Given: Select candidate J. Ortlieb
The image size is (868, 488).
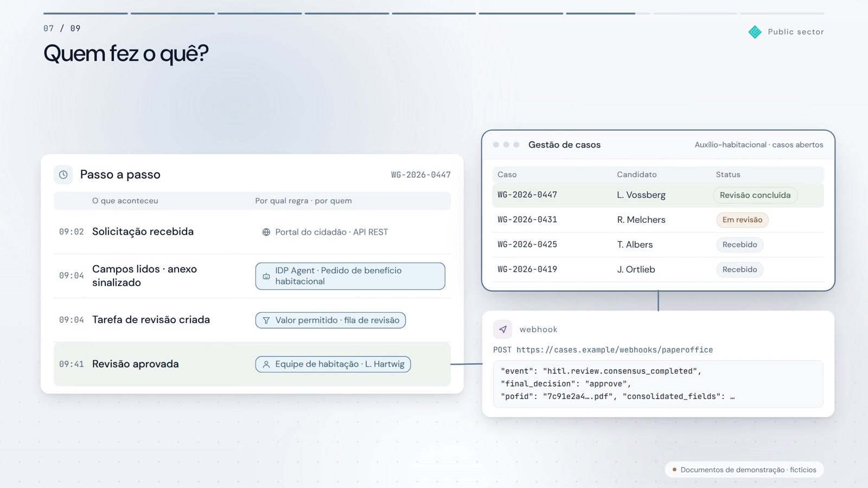Looking at the screenshot, I should (636, 269).
